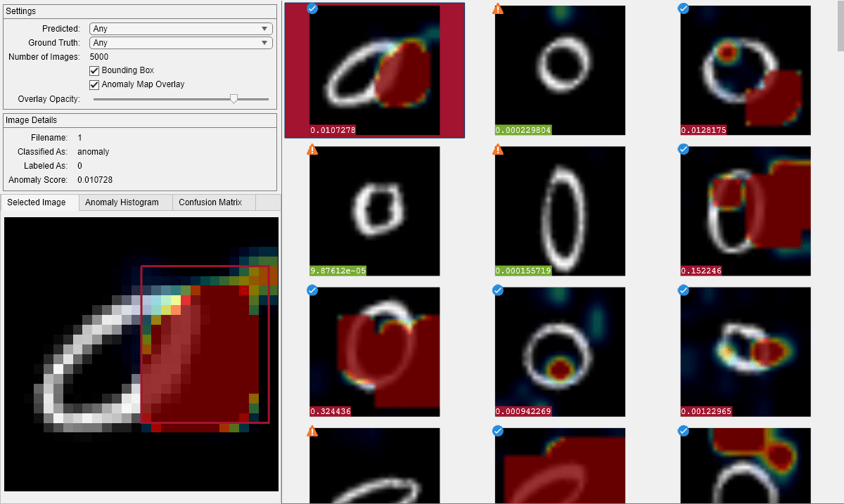Click orange warning icon on 0.000229804 thumbnail
The image size is (844, 504).
(498, 8)
